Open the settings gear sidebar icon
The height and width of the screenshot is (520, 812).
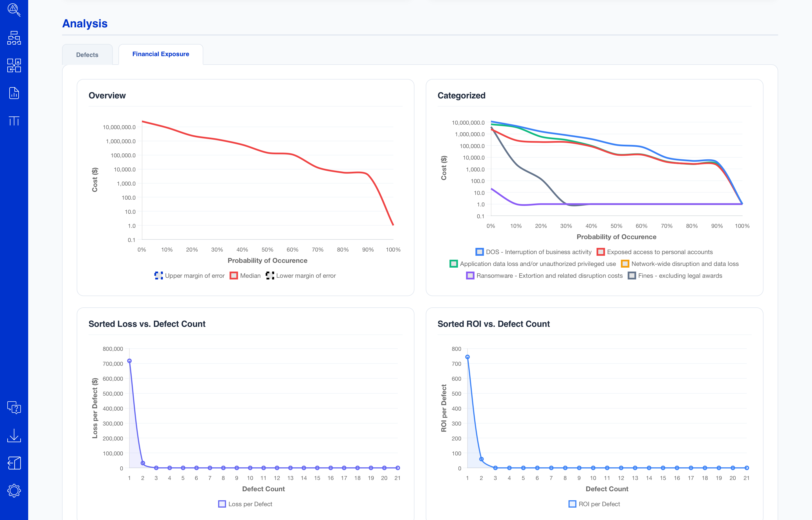(14, 491)
